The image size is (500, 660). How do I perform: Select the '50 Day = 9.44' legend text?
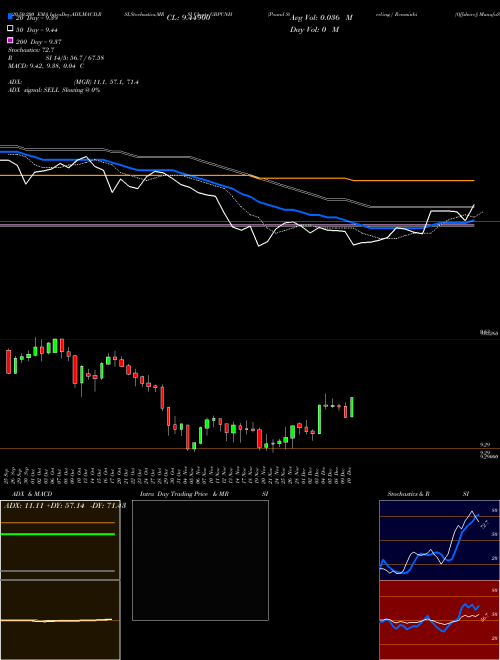pos(37,30)
